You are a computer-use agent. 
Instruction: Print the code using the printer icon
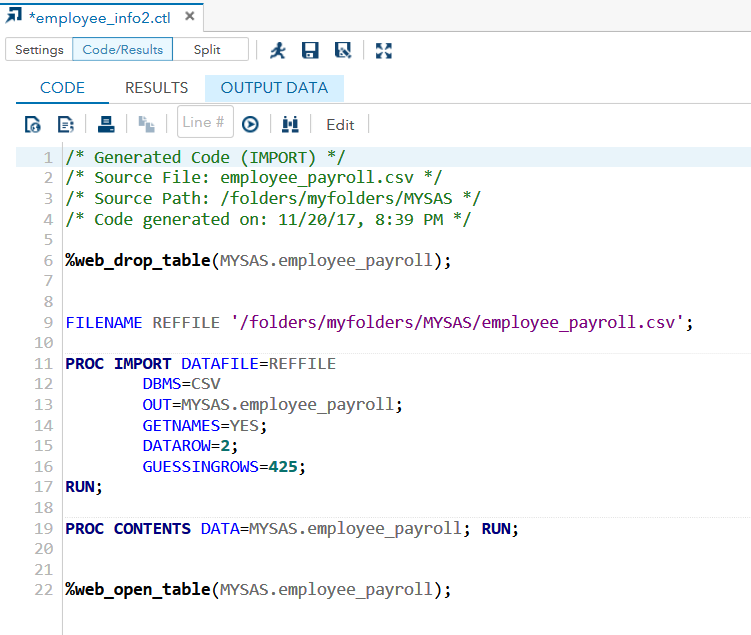107,124
